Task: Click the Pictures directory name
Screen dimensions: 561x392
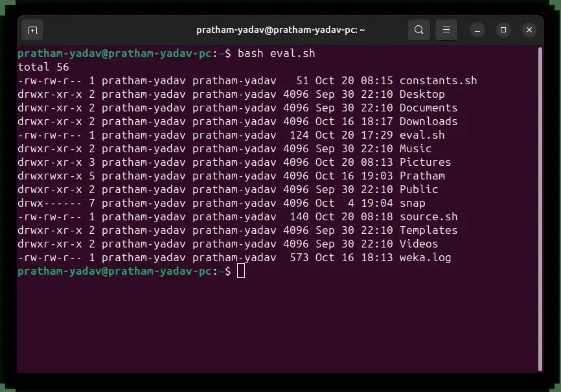Action: tap(425, 162)
